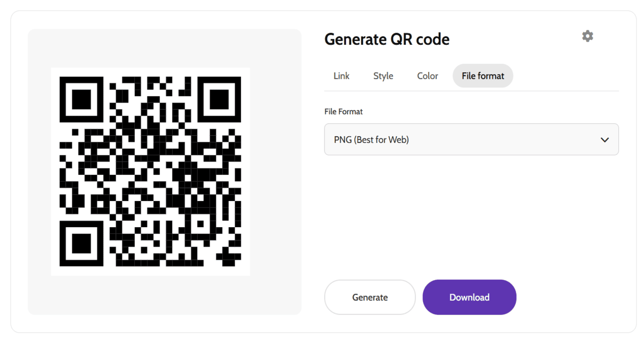This screenshot has height=362, width=644.
Task: Open the Style tab
Action: (x=383, y=76)
